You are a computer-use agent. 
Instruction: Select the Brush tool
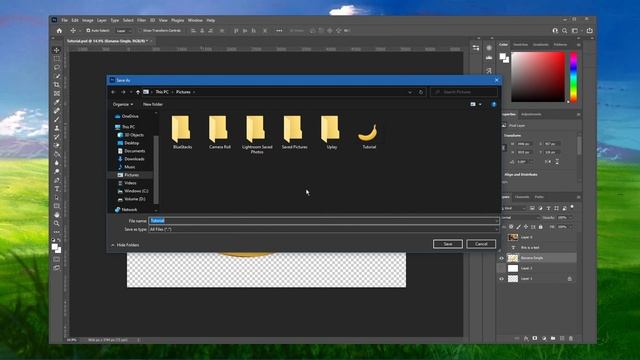(57, 120)
